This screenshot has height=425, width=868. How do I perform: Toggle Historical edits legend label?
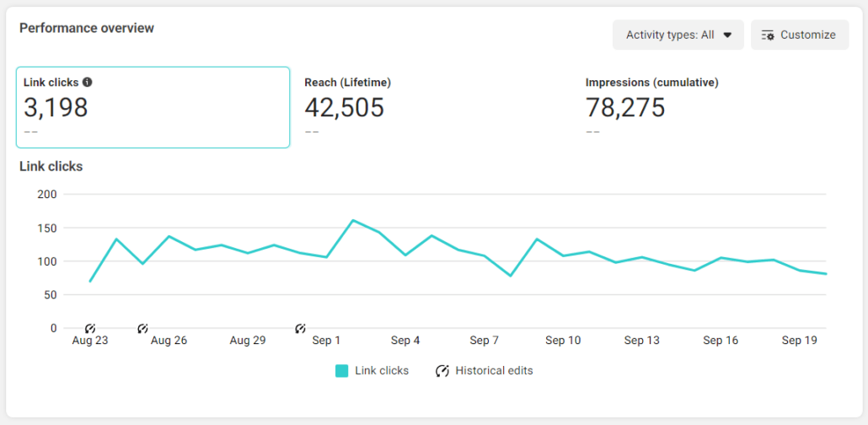494,371
